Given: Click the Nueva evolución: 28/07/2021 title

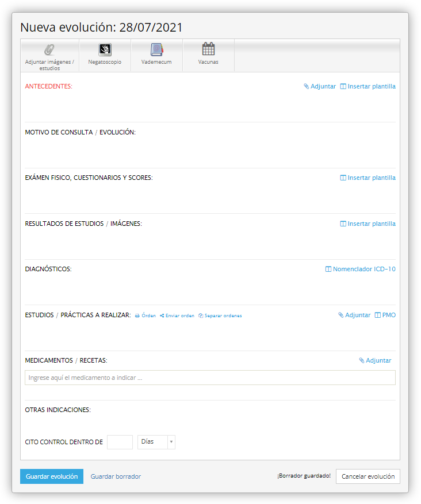Looking at the screenshot, I should 101,28.
